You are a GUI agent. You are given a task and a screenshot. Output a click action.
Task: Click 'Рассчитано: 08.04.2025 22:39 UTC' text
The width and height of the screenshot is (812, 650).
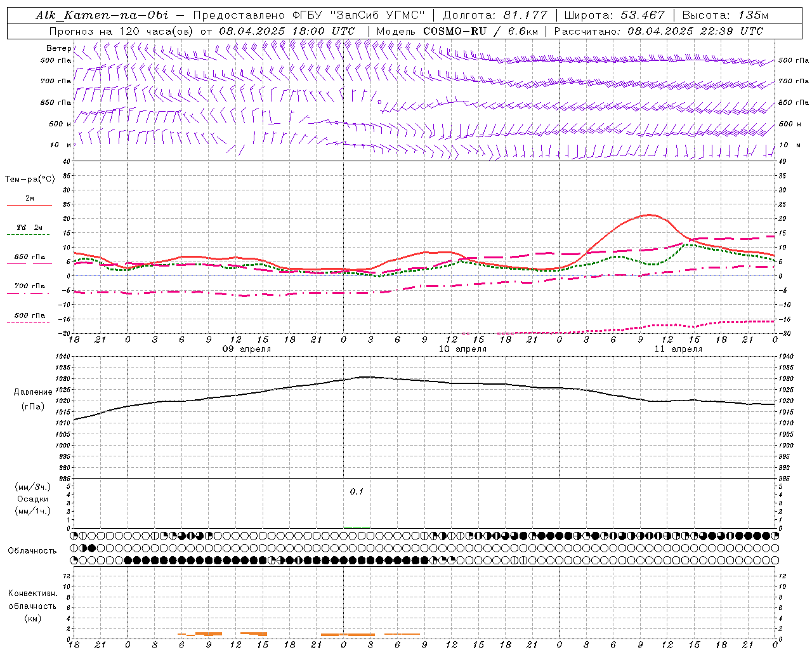658,31
